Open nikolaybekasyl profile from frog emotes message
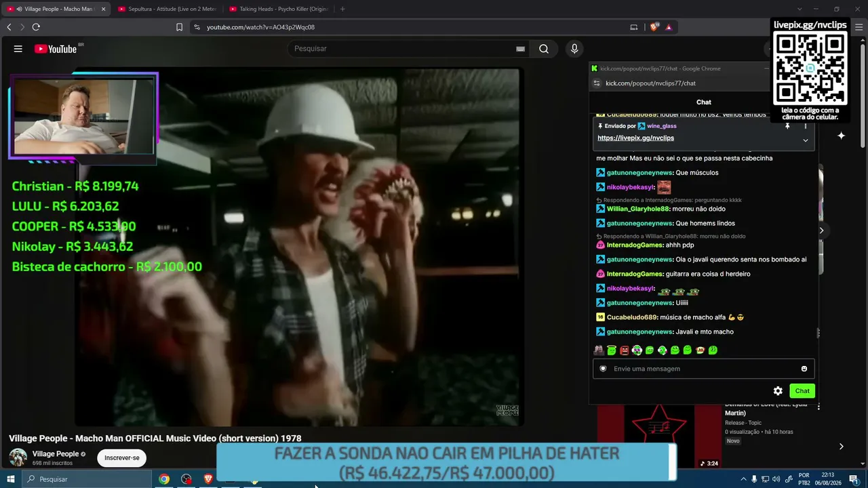Viewport: 868px width, 488px height. click(631, 289)
